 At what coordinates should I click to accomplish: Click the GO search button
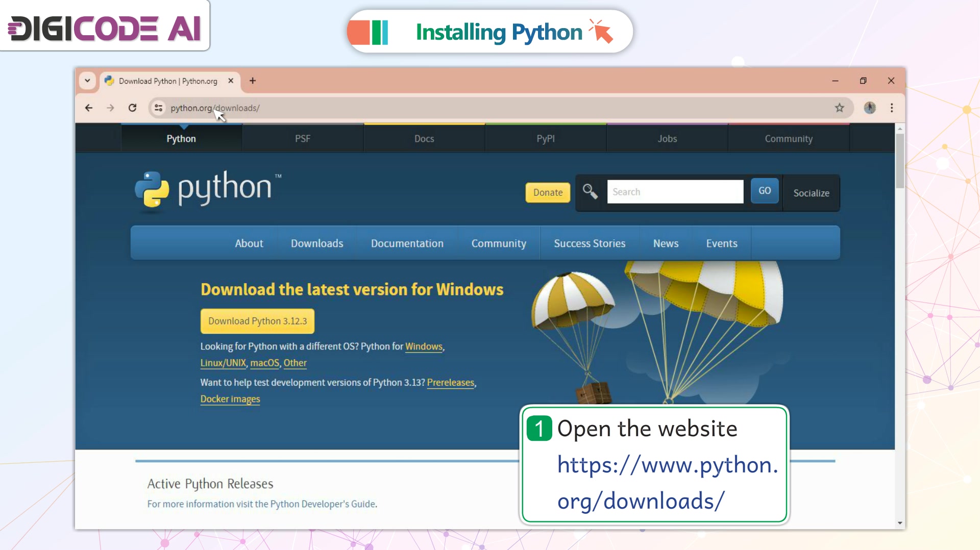[765, 190]
